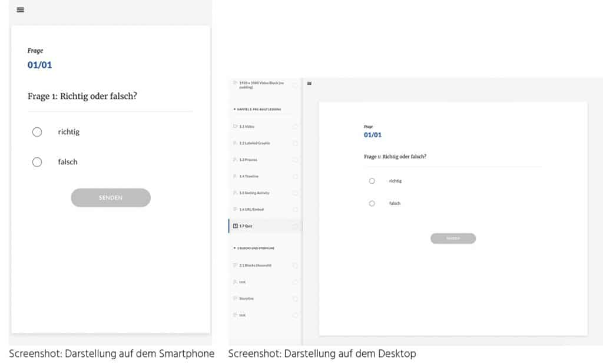
Task: Click the icon beside 1.5 Sorting Activity
Action: 236,193
